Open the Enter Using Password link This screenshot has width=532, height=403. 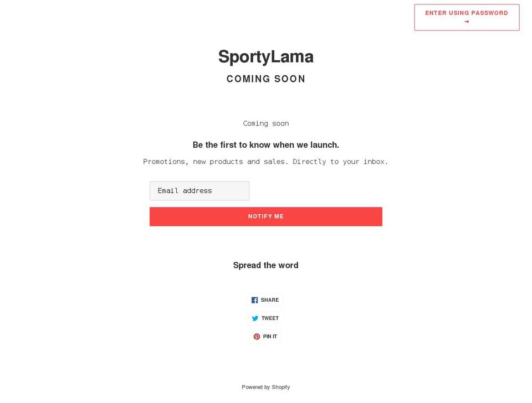[x=467, y=13]
